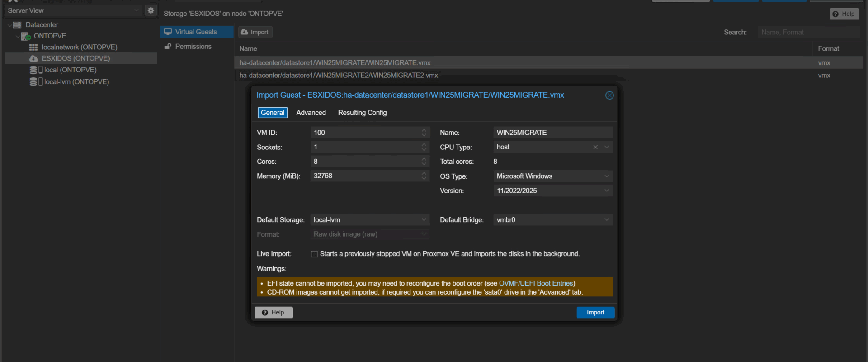This screenshot has width=868, height=362.
Task: Adjust the Sockets spinner arrows
Action: tap(424, 147)
